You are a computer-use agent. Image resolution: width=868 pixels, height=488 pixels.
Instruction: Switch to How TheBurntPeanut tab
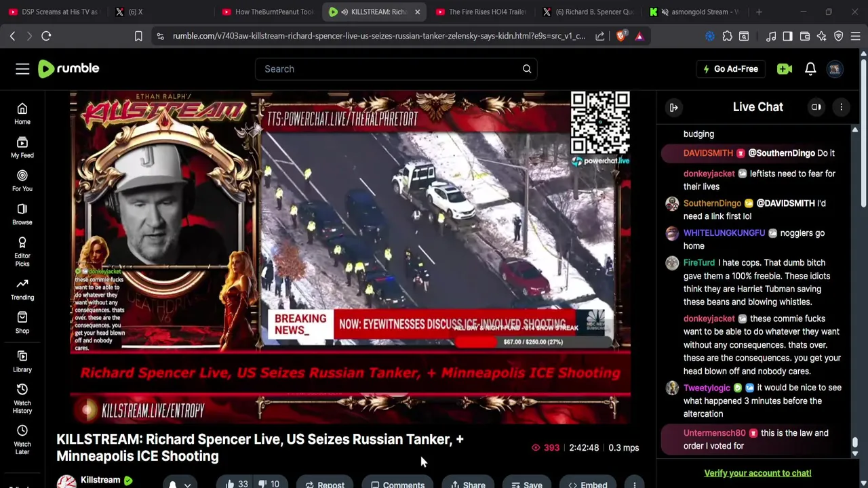pos(268,12)
